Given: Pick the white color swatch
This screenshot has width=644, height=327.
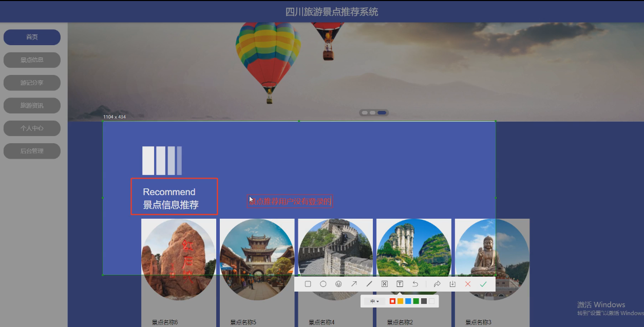Looking at the screenshot, I should (431, 301).
